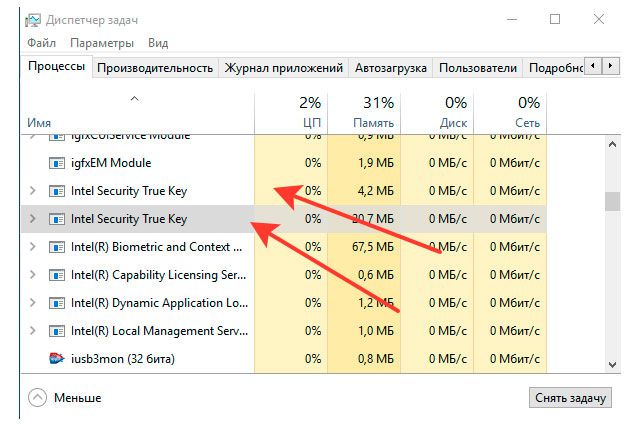Click the left tab-scroll arrow
Viewport: 637px width, 425px height.
coord(594,66)
